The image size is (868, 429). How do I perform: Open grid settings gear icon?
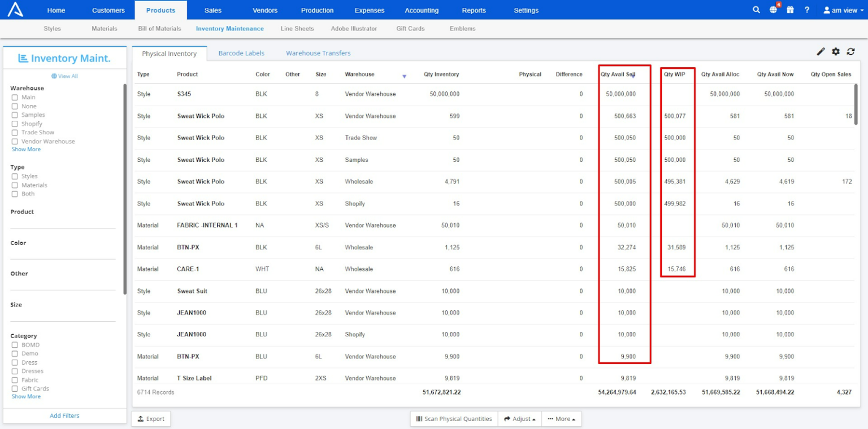[x=836, y=52]
